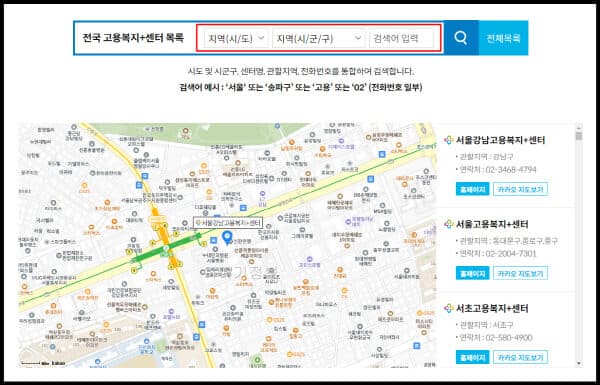Click the center list scrollbar up arrow
This screenshot has width=600, height=385.
(579, 128)
